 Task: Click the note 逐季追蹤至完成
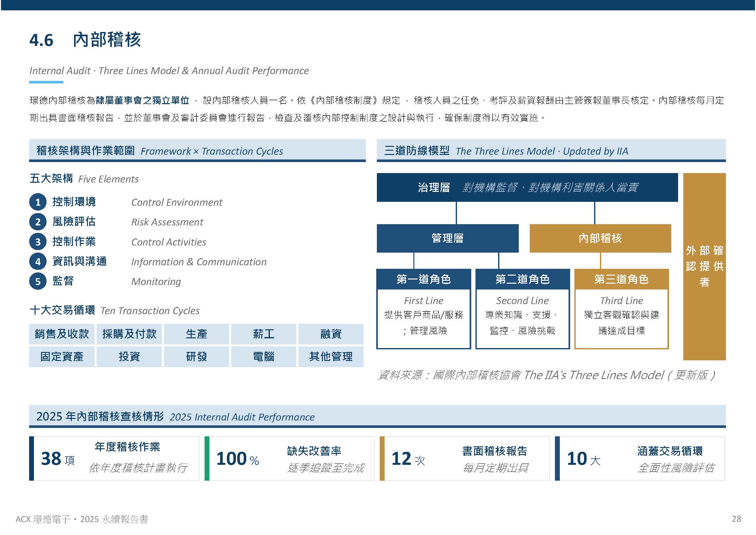(326, 468)
